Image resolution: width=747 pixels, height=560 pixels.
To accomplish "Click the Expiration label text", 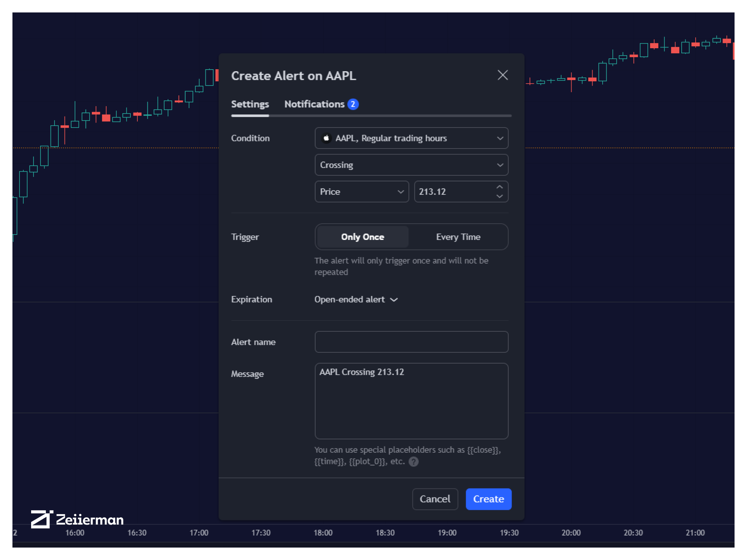I will click(x=251, y=299).
